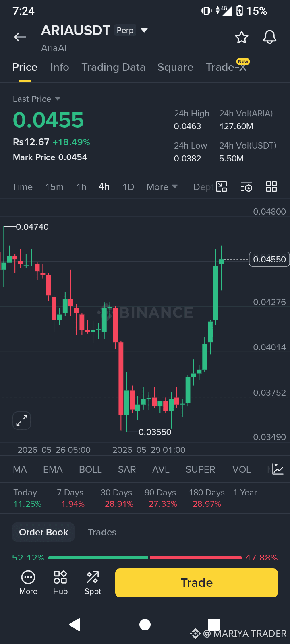Image resolution: width=290 pixels, height=644 pixels.
Task: Select the 4h chart interval
Action: coord(104,187)
